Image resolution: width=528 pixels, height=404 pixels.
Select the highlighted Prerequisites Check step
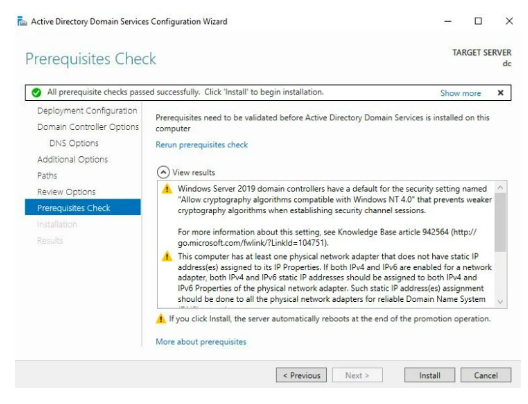click(83, 207)
